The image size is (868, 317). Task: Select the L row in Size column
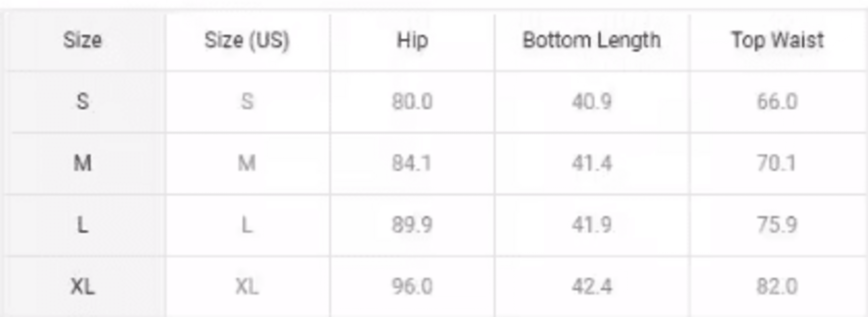point(82,225)
